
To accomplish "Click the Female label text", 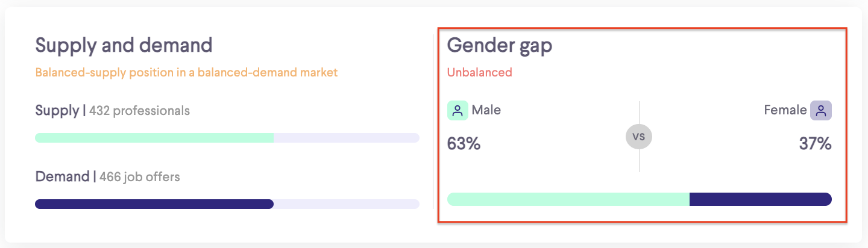I will [x=785, y=110].
